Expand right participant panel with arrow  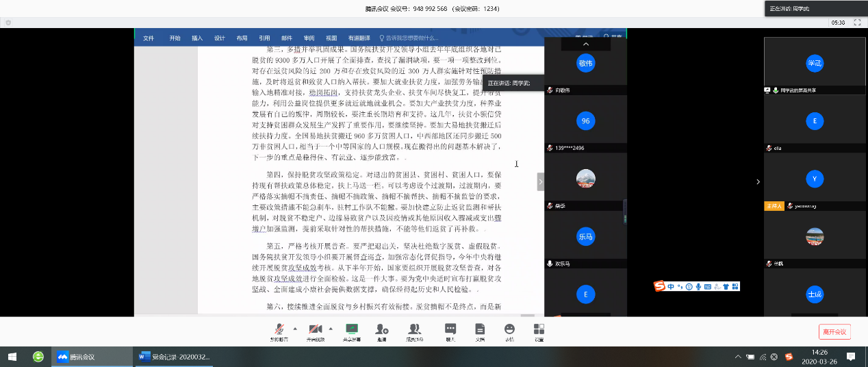[758, 181]
